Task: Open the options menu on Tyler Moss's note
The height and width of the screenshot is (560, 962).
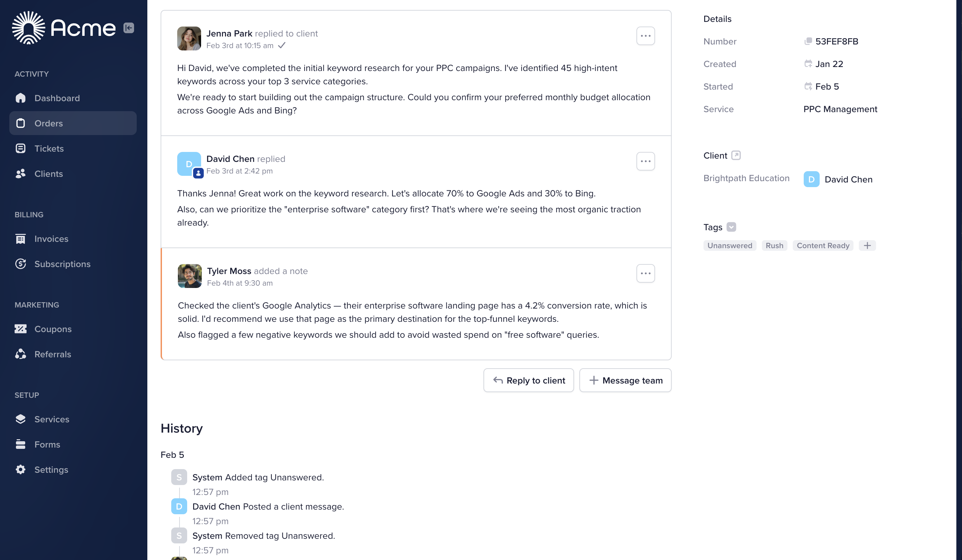Action: pos(645,273)
